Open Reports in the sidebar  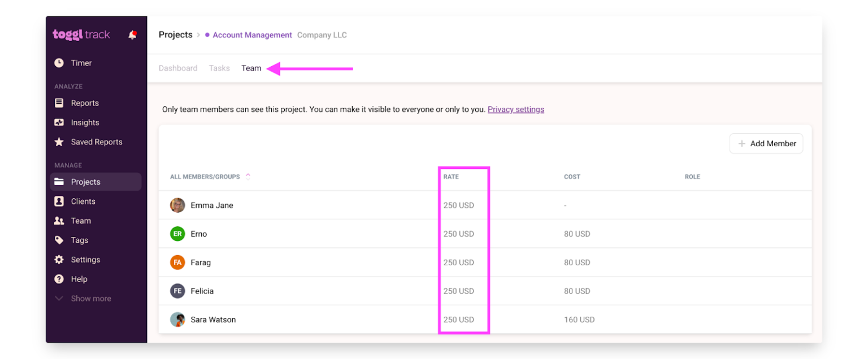(x=84, y=103)
